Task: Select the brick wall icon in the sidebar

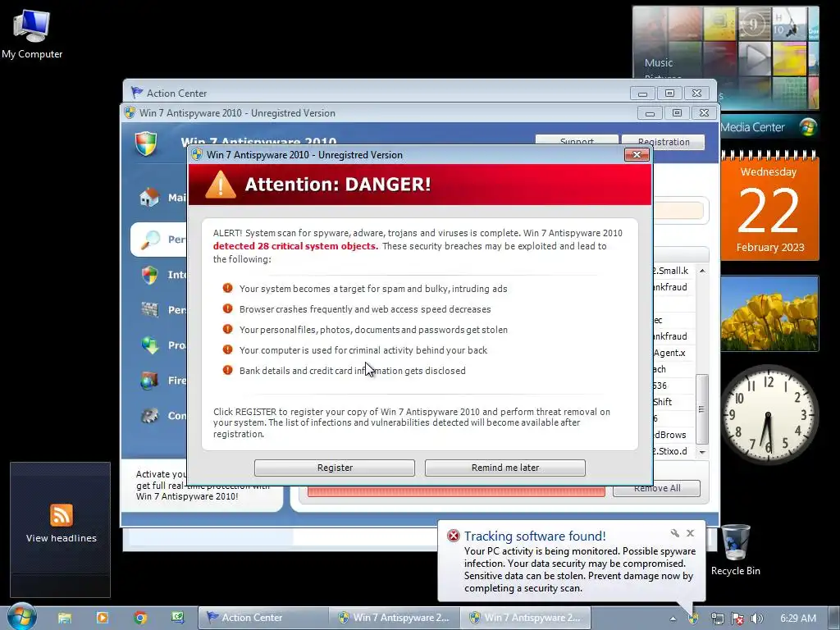Action: click(149, 309)
